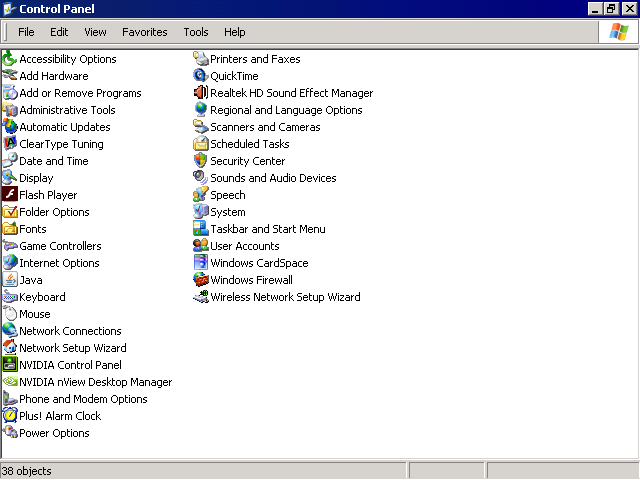Click the Add or Remove Programs icon
This screenshot has height=480, width=640.
(x=10, y=93)
